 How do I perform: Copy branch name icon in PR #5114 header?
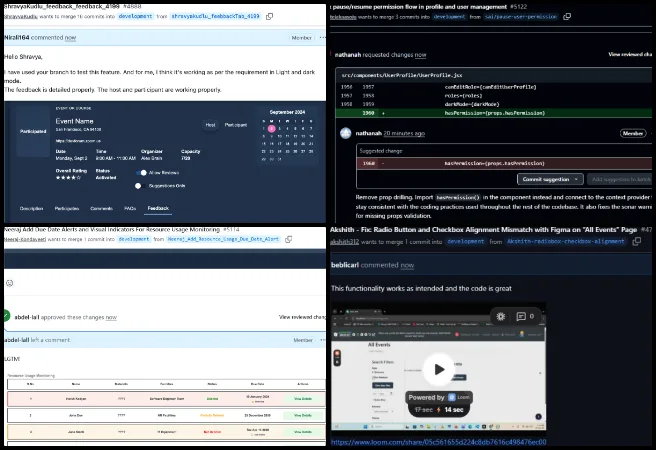pyautogui.click(x=288, y=239)
